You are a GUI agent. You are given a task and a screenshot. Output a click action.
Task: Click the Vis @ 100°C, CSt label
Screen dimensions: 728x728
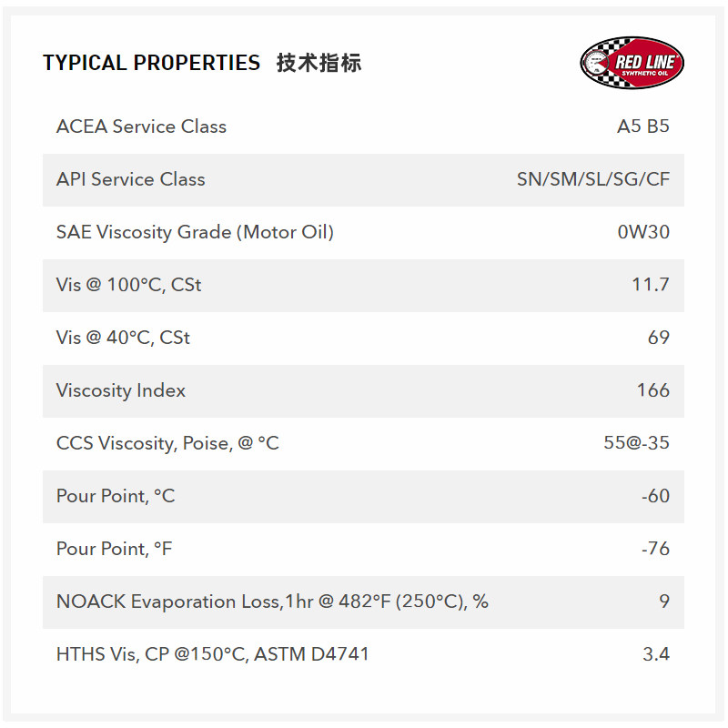pyautogui.click(x=128, y=285)
